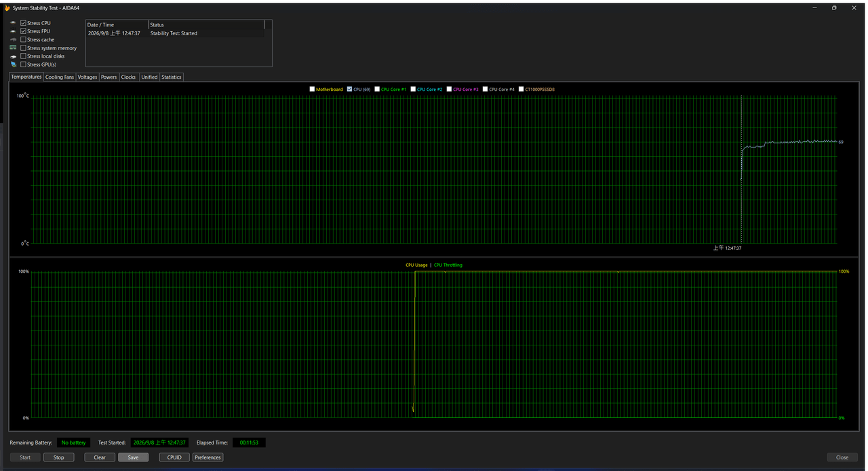The height and width of the screenshot is (471, 868).
Task: Click the grayed-out Start button
Action: (x=25, y=457)
